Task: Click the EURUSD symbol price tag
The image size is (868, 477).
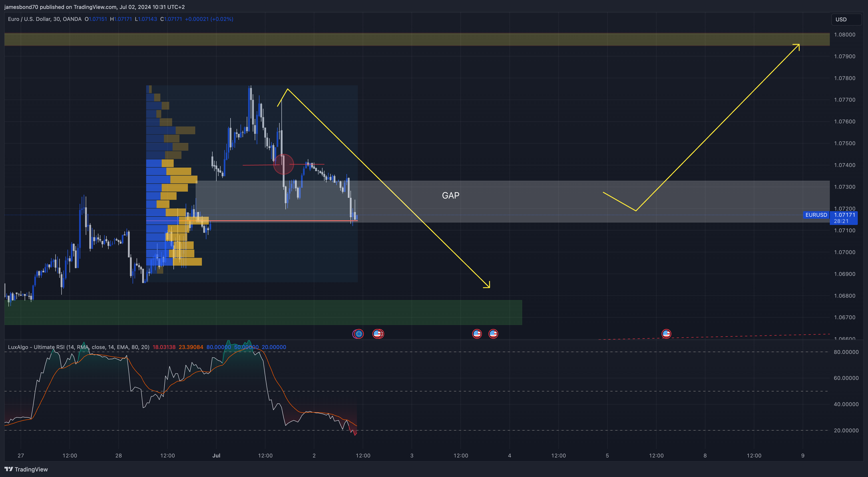Action: [x=816, y=215]
